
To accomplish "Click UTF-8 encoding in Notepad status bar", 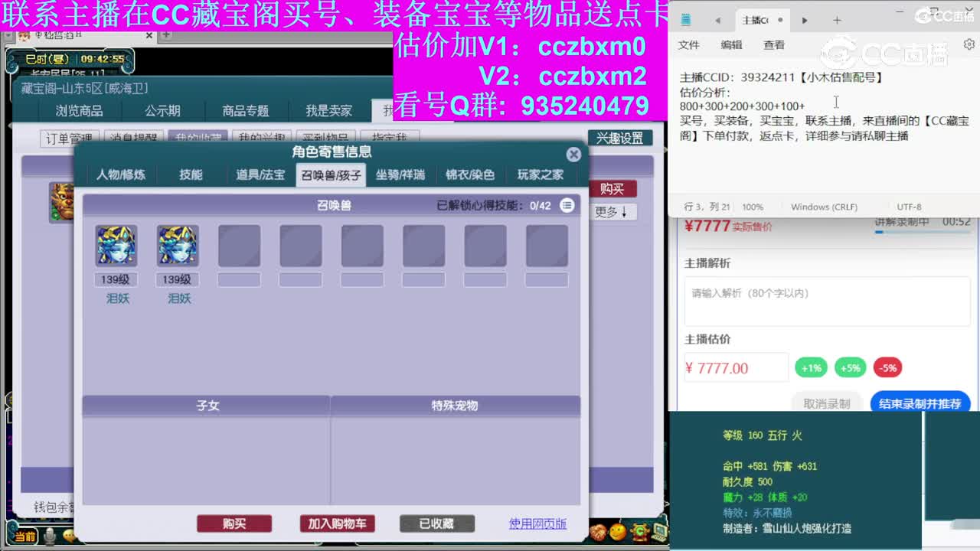I will pos(909,207).
